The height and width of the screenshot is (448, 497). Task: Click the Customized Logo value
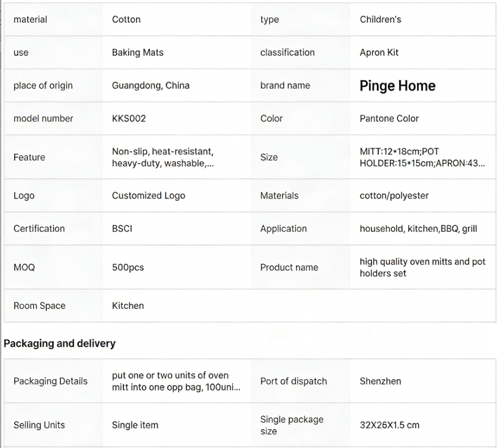(x=148, y=195)
